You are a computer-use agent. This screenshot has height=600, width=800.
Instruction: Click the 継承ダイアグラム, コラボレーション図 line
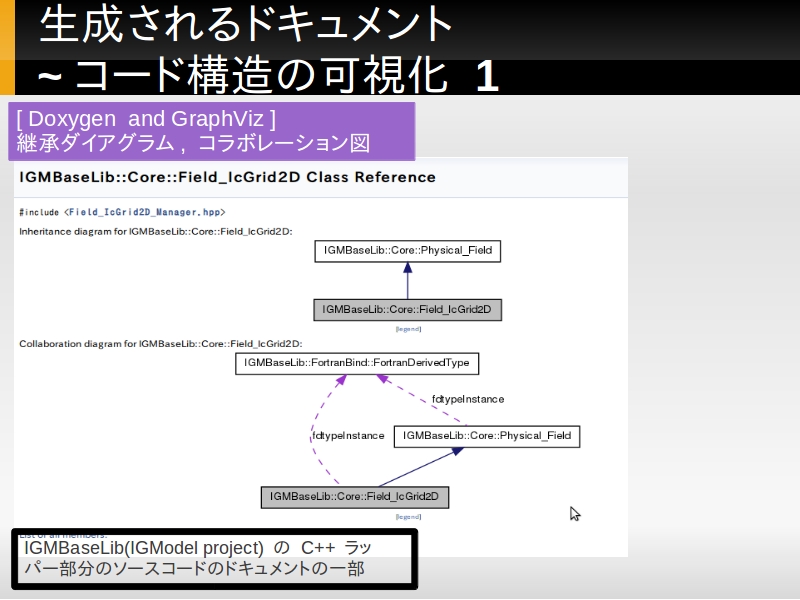tap(193, 143)
